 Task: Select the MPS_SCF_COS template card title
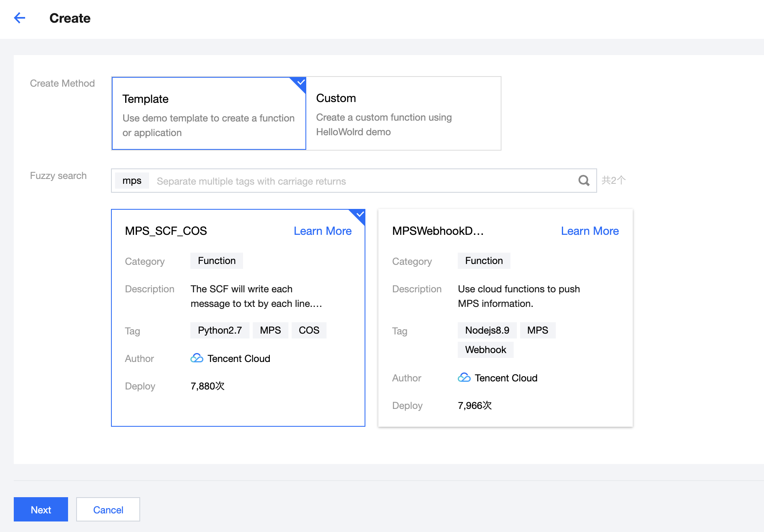(x=166, y=231)
